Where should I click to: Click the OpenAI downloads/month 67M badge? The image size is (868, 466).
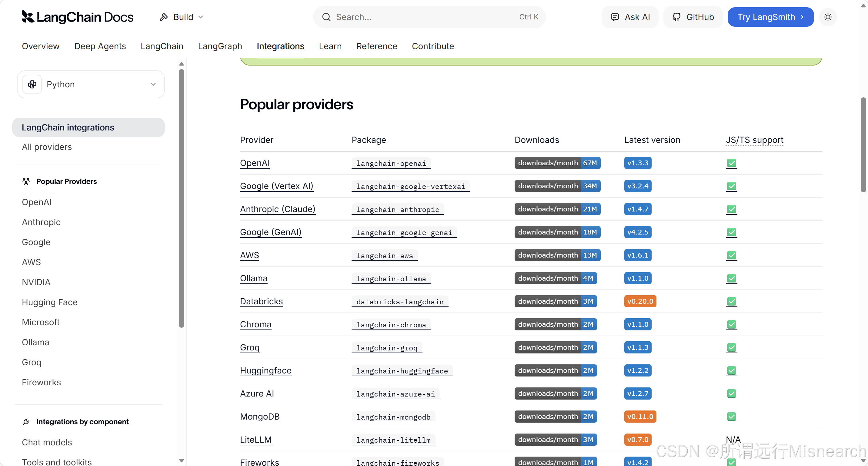[x=557, y=163]
